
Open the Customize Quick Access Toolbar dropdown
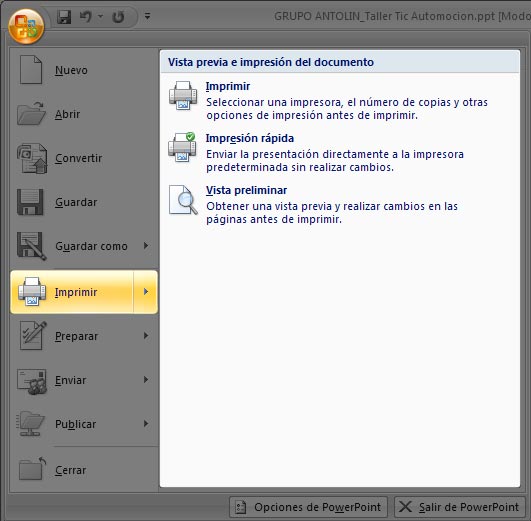[x=147, y=16]
